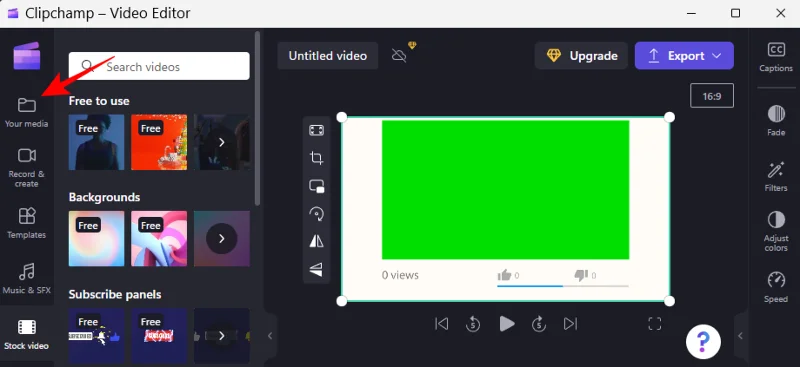Select the Crop tool
800x367 pixels.
(x=316, y=158)
